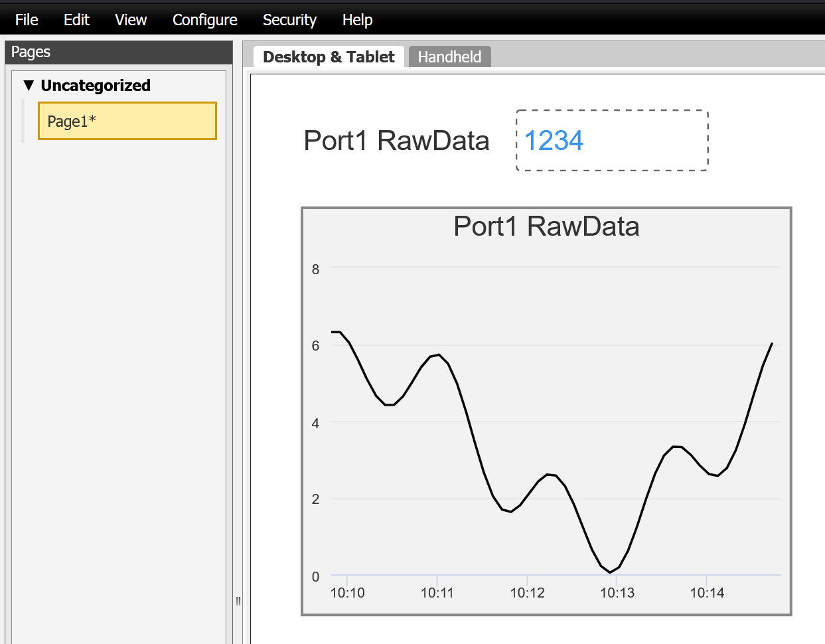
Task: Click the 10:11 time axis label
Action: coord(437,593)
